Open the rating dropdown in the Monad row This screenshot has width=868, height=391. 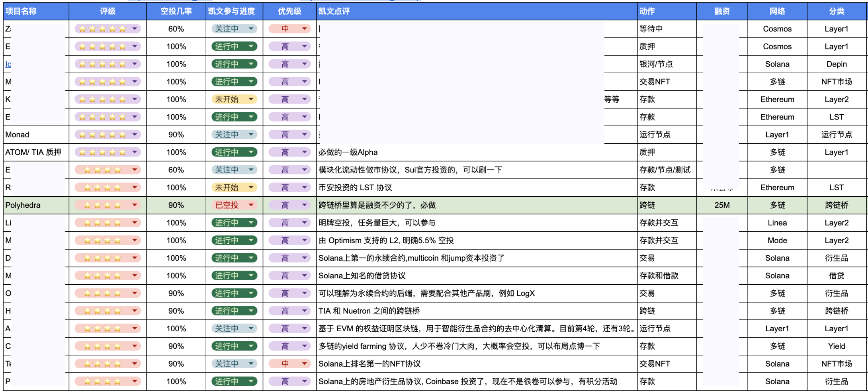click(108, 135)
